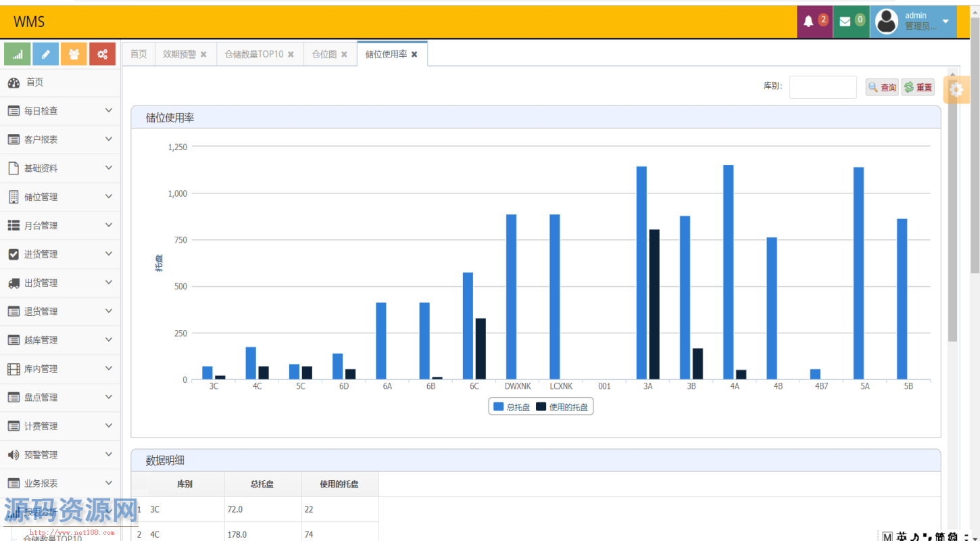Click the 基础资料 file icon
This screenshot has height=541, width=980.
pyautogui.click(x=14, y=168)
